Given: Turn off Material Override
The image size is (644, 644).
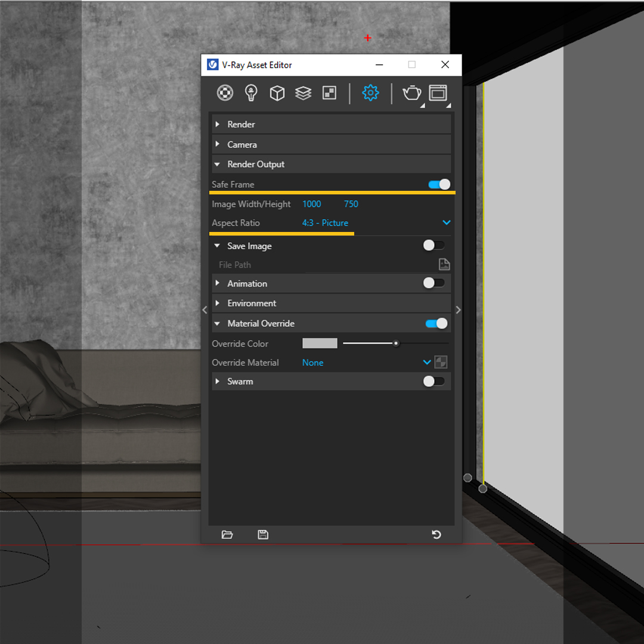Looking at the screenshot, I should [436, 323].
